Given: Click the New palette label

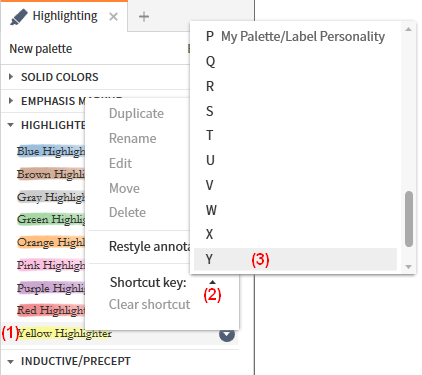Looking at the screenshot, I should click(41, 49).
